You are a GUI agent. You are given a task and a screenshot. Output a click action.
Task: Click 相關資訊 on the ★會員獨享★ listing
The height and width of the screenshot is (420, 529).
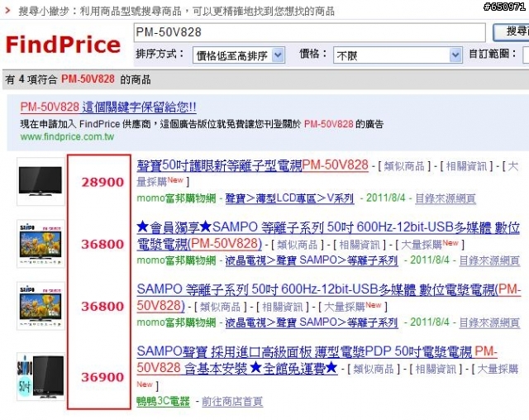360,245
